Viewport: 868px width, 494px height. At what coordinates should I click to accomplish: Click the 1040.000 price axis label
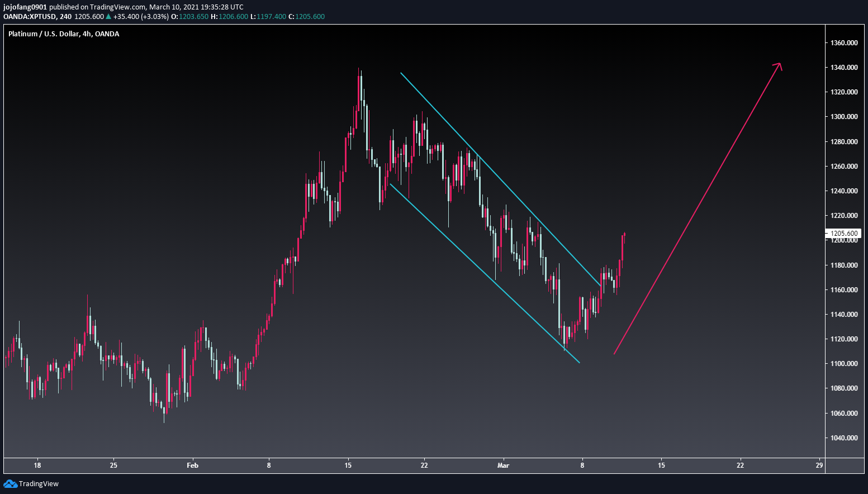pyautogui.click(x=844, y=438)
